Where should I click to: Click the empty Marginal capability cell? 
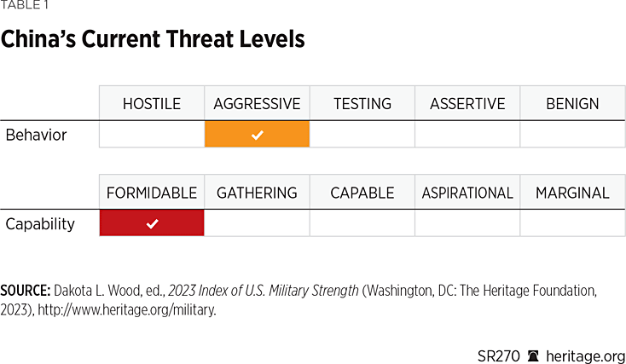pos(572,223)
